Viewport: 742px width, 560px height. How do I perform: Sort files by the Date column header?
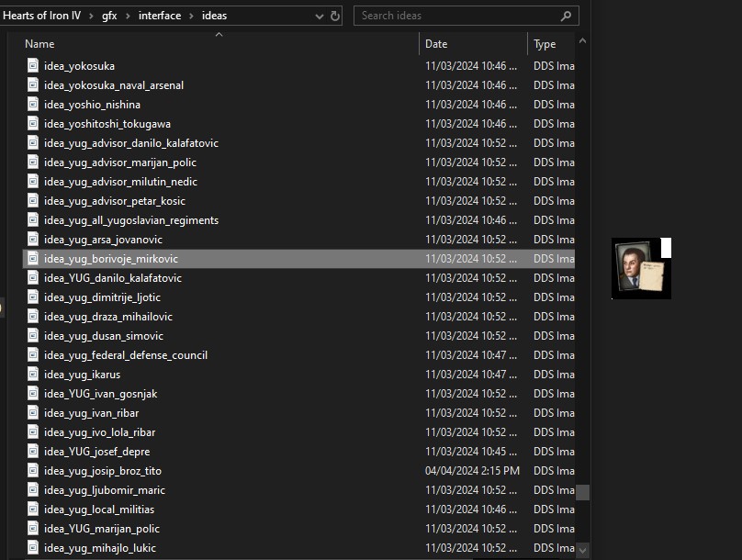[436, 44]
